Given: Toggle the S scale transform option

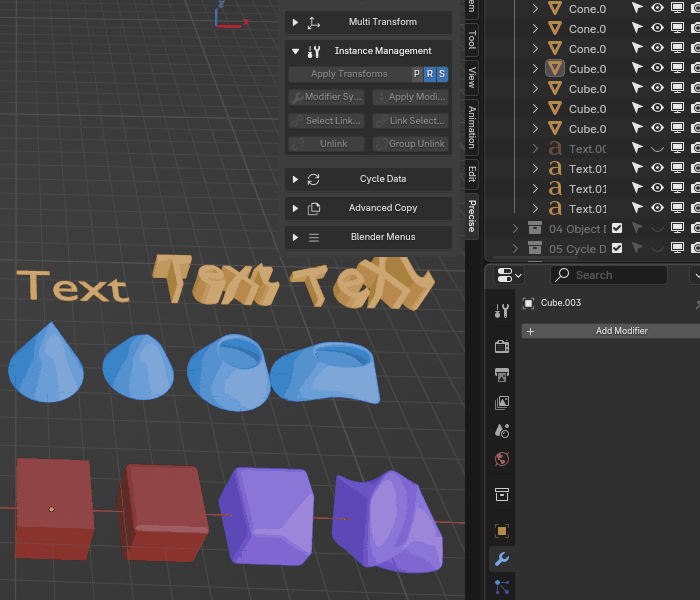Looking at the screenshot, I should (442, 74).
